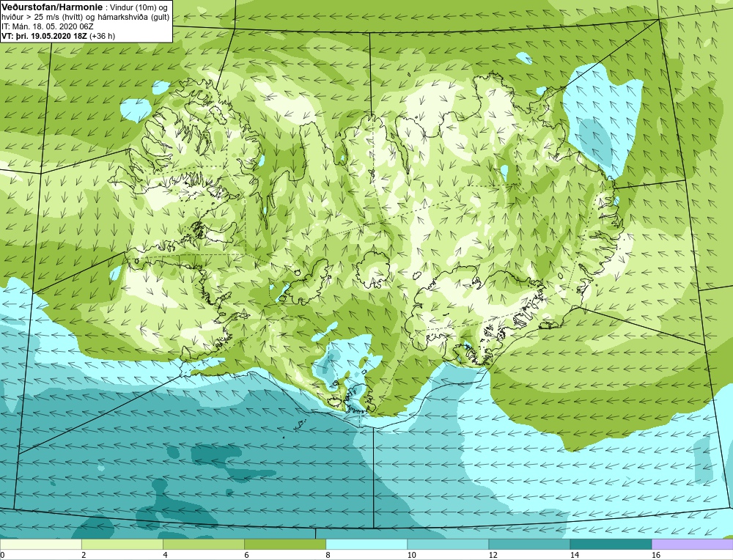Click the legend scale label "6"
This screenshot has height=560, width=733.
point(246,555)
